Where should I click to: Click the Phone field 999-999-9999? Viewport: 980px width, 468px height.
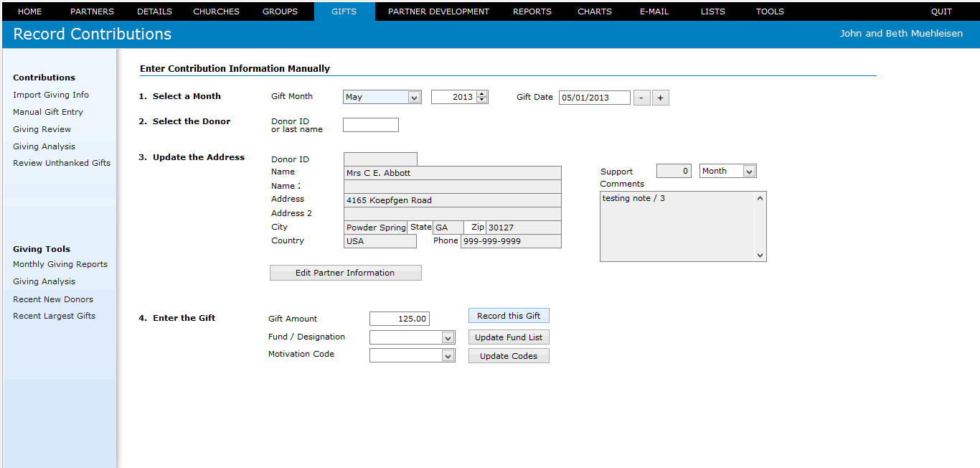click(511, 241)
